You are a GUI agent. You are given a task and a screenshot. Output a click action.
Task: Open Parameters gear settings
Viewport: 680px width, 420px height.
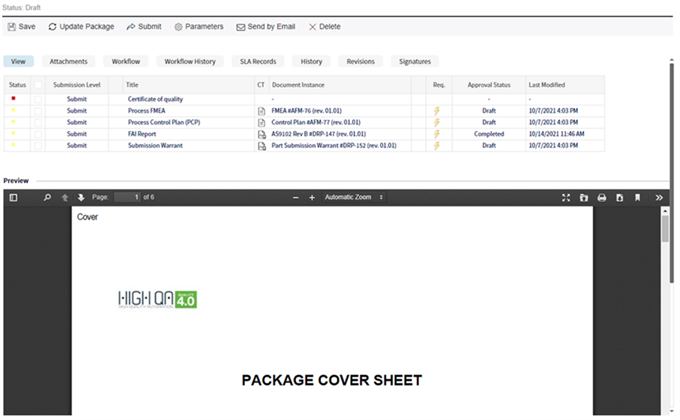pos(198,26)
